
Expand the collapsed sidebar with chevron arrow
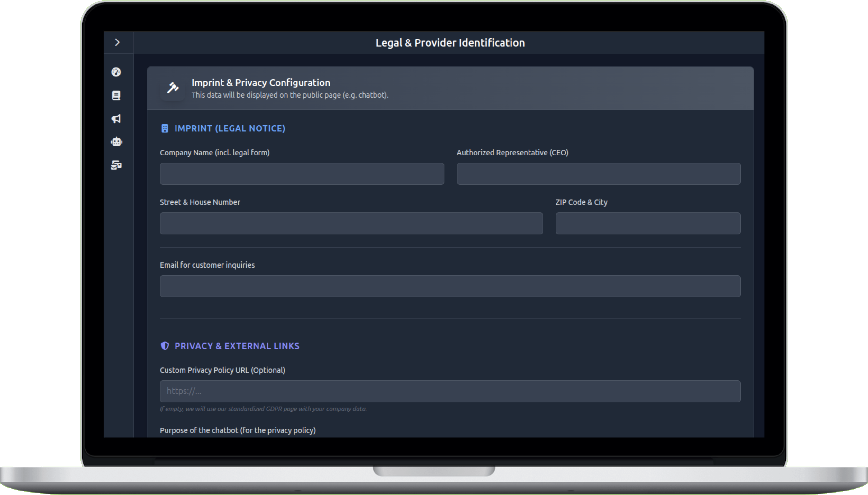coord(118,42)
